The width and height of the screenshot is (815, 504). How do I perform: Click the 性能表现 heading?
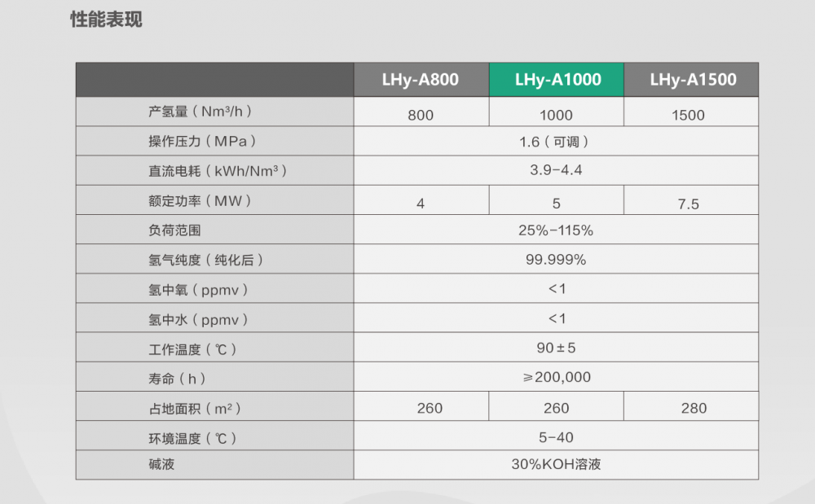tap(106, 20)
